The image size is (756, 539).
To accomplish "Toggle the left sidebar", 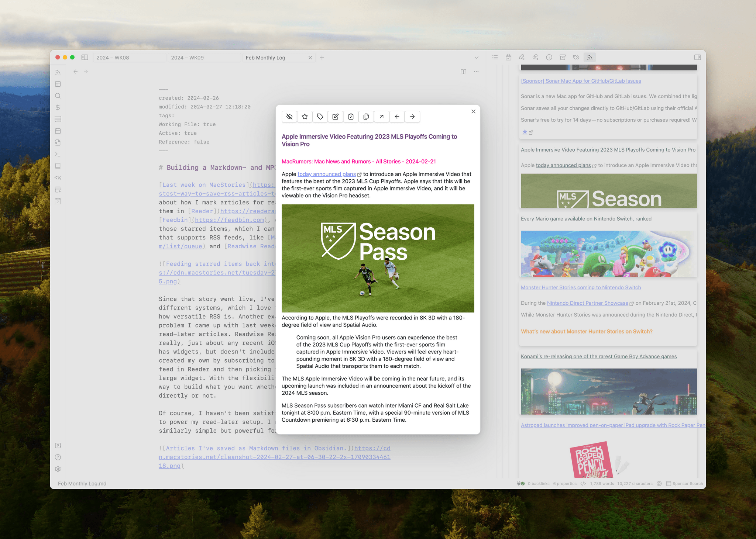I will (x=85, y=58).
